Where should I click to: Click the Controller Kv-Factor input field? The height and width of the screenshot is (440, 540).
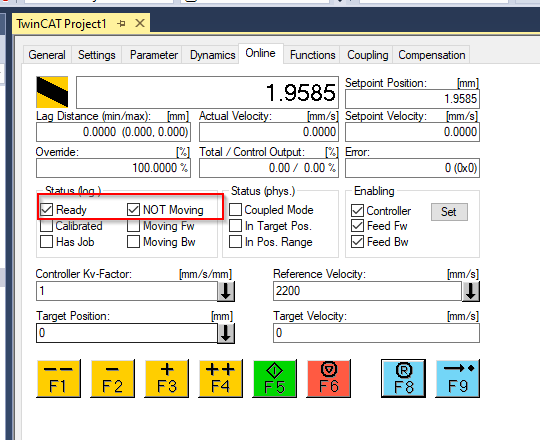(127, 291)
